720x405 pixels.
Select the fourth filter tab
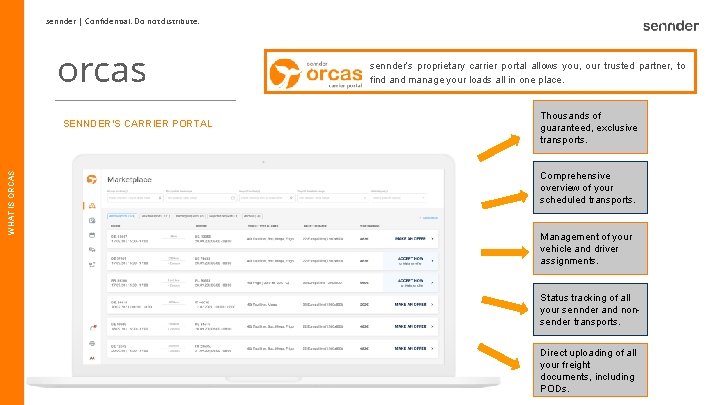click(223, 216)
